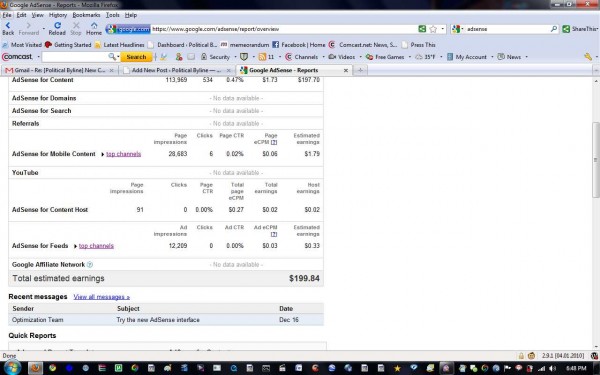This screenshot has height=375, width=600.
Task: Click the RSS feed icon showing 11
Action: pyautogui.click(x=262, y=57)
